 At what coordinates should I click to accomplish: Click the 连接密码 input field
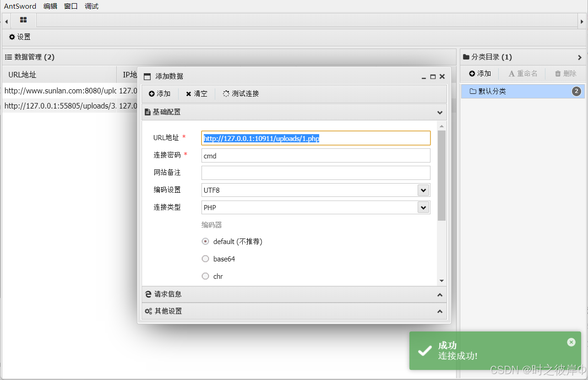[316, 156]
